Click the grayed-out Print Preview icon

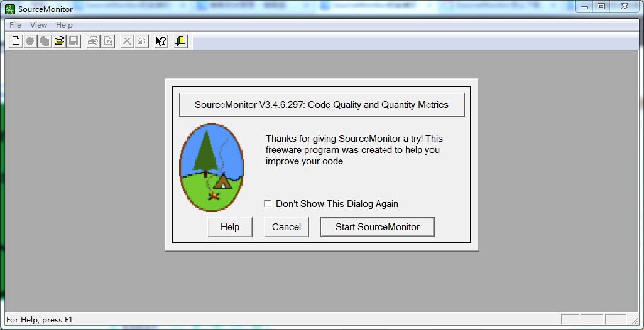(x=107, y=41)
